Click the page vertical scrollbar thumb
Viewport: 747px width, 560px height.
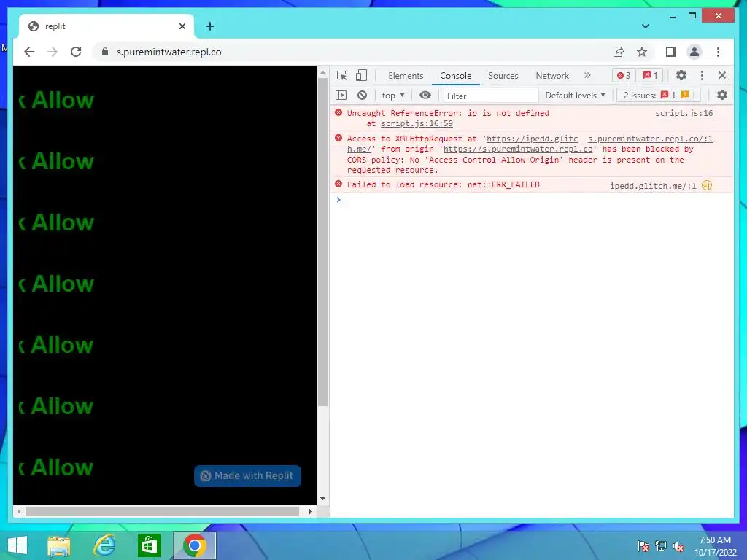pos(322,242)
